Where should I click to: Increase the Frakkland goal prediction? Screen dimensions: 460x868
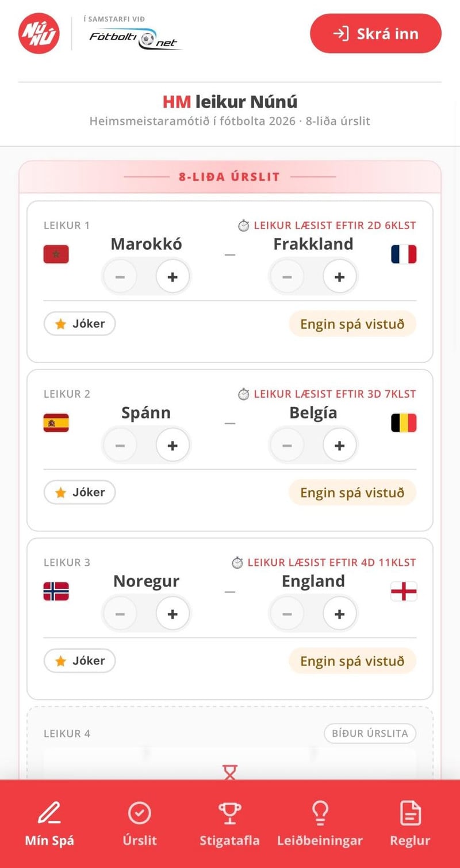tap(339, 277)
